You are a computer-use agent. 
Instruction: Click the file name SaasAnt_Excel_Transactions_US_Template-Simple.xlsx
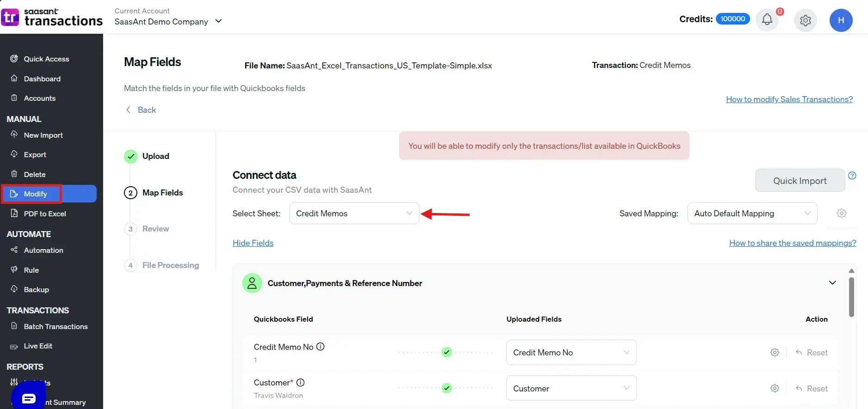[389, 66]
